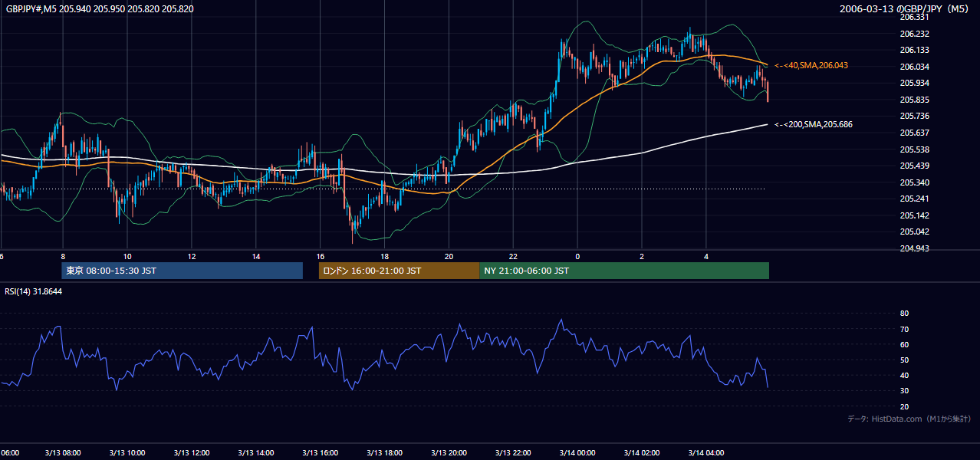
Task: Click the RSI(14) 31.8644 indicator label
Action: click(x=34, y=291)
